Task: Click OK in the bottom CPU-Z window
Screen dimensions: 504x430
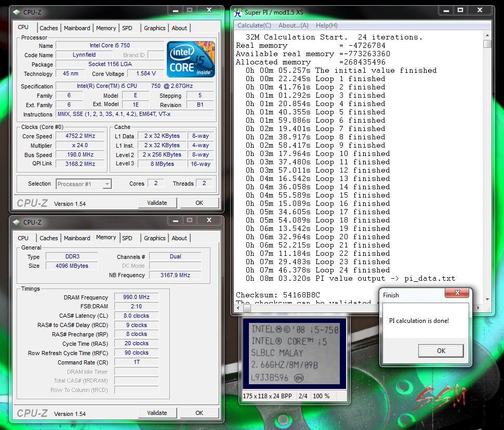Action: (x=200, y=413)
